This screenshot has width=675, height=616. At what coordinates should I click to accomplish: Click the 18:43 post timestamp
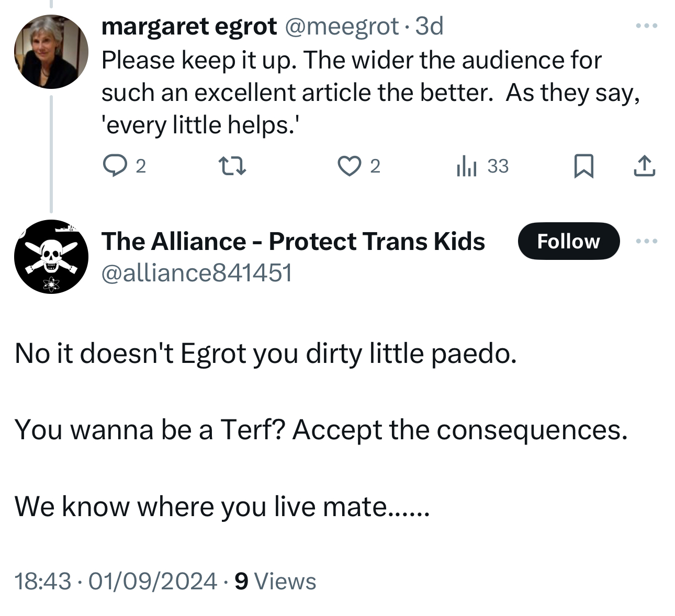[43, 581]
